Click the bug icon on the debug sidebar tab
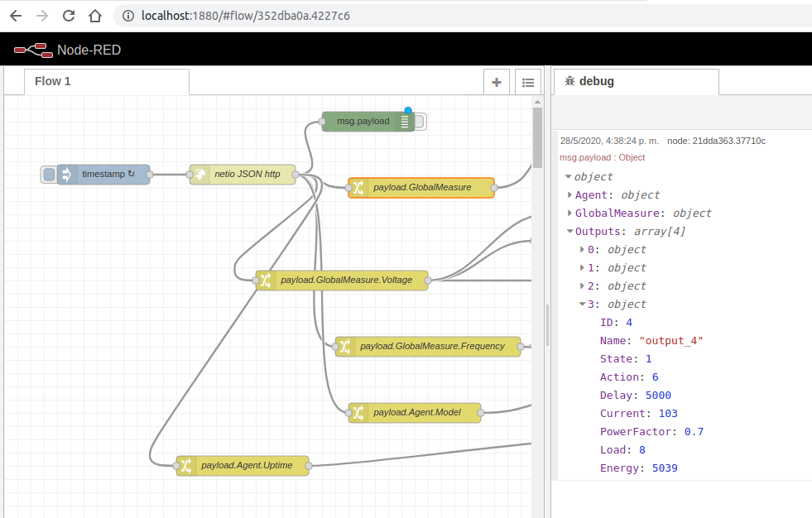 coord(571,81)
